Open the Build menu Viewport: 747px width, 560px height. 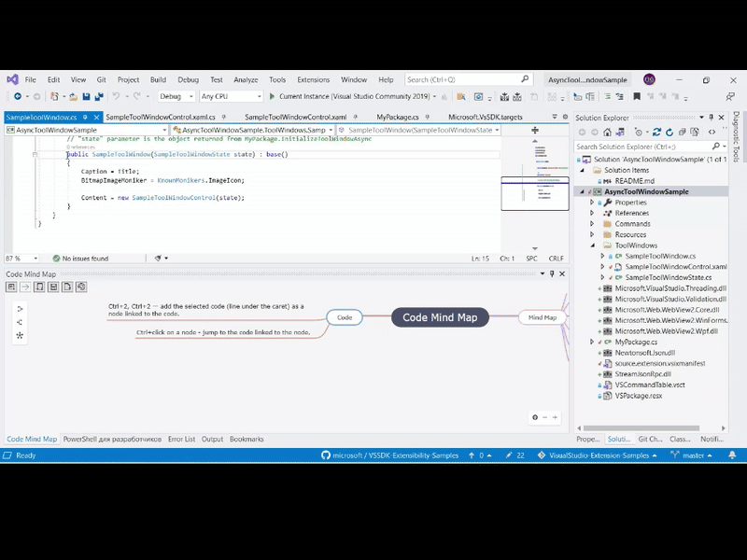pos(158,79)
